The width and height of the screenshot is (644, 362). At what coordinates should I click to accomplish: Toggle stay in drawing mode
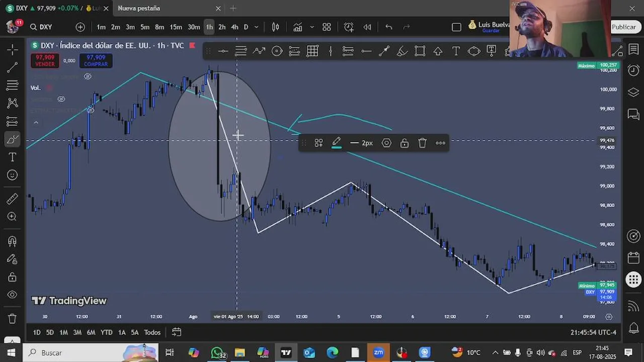13,259
